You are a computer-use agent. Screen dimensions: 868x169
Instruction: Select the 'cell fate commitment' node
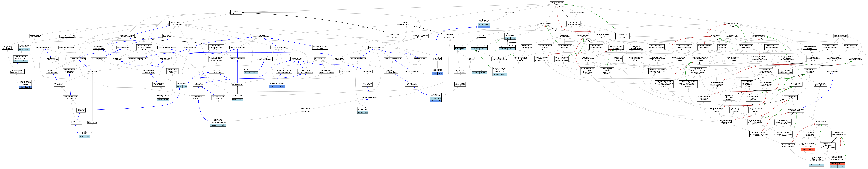tap(358, 59)
